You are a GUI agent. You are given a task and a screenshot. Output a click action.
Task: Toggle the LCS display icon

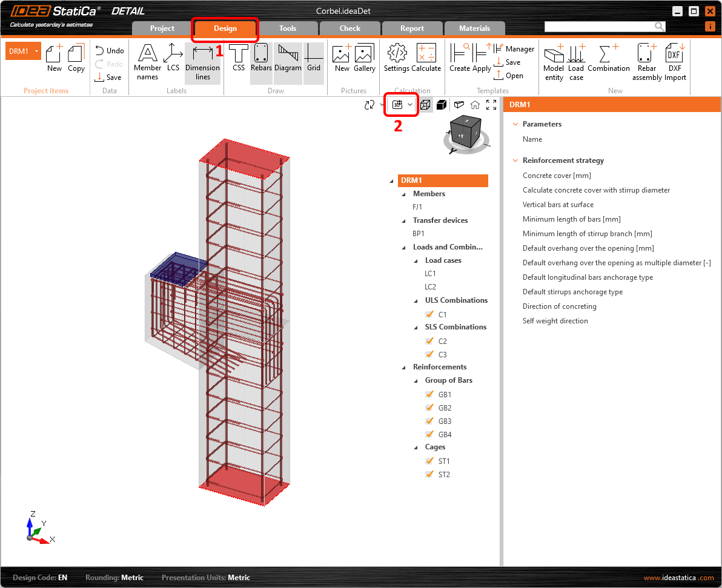pos(174,61)
